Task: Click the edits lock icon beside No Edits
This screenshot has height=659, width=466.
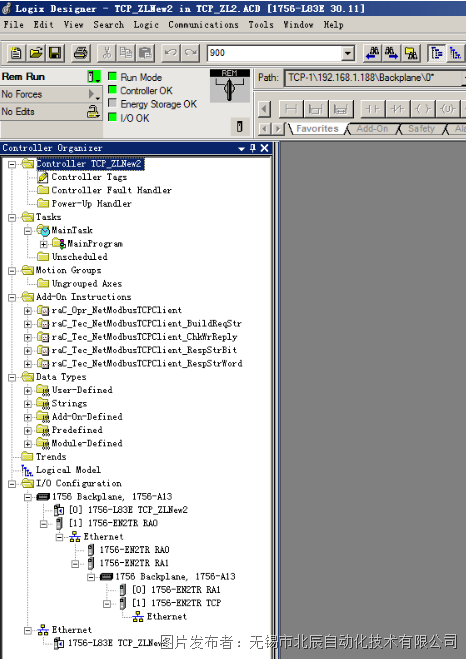Action: (x=92, y=111)
